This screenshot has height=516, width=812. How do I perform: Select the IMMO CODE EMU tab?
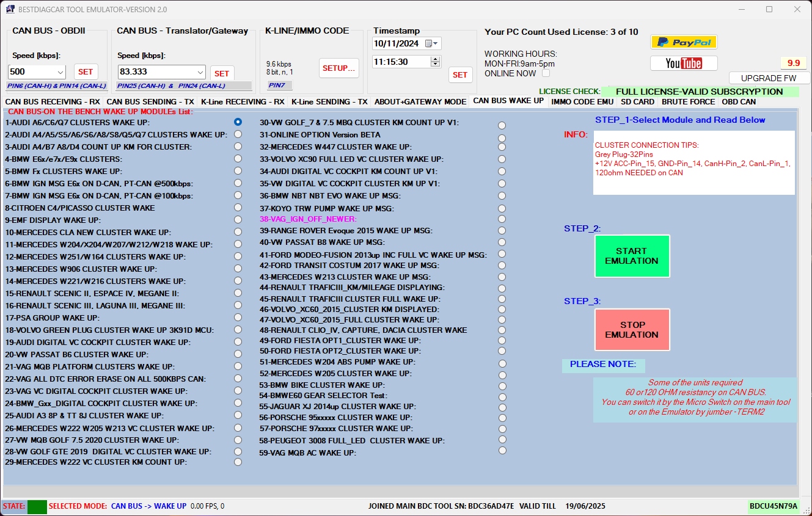tap(582, 101)
